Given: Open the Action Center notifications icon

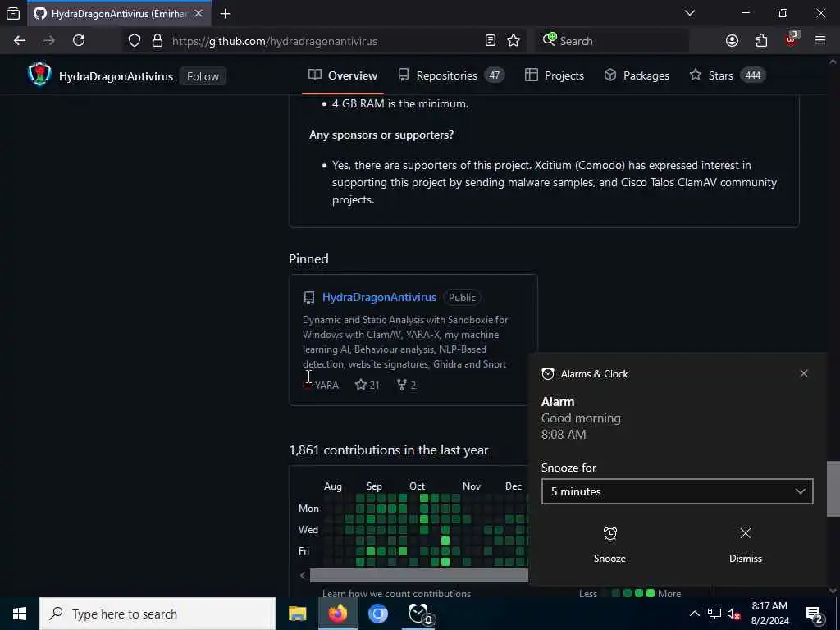Looking at the screenshot, I should click(815, 614).
